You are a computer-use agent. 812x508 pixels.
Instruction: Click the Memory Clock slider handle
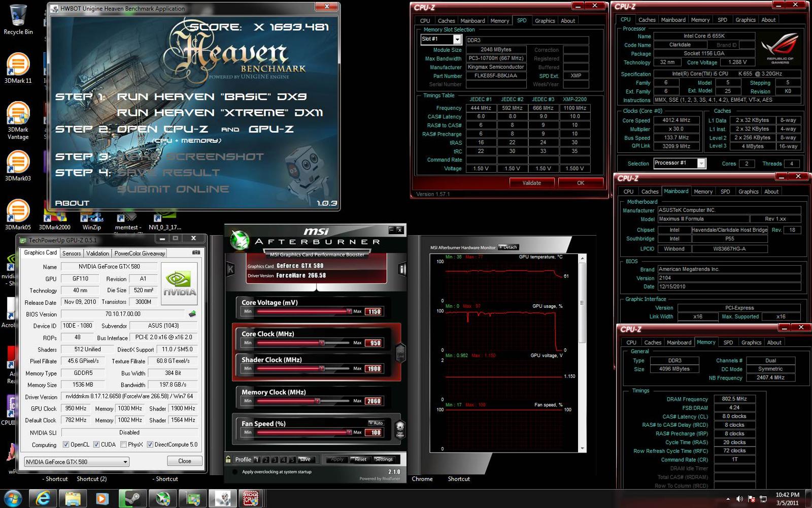(x=317, y=401)
